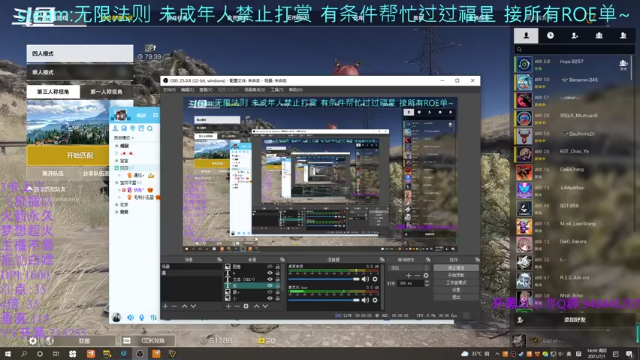Mute the desktop audio channel speaker
Screen dimensions: 640x360
(x=365, y=279)
